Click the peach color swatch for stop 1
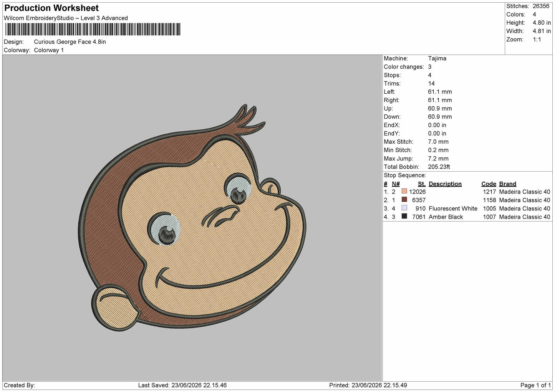This screenshot has height=392, width=555. (404, 191)
